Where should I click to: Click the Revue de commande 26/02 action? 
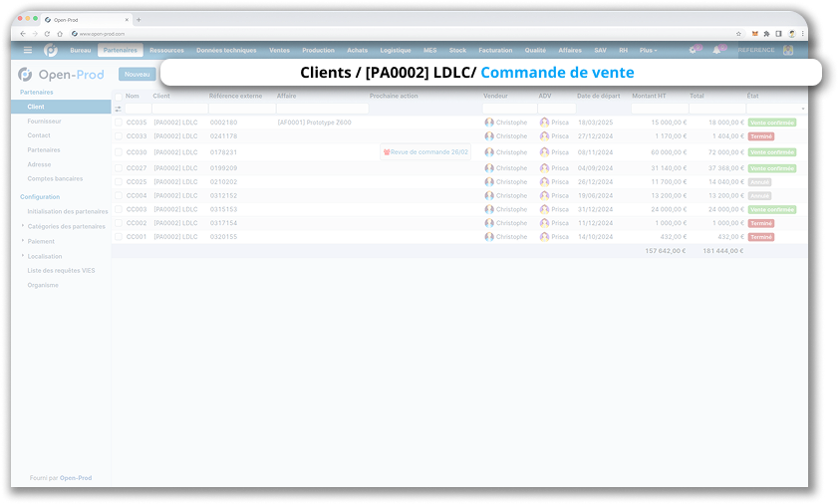425,152
